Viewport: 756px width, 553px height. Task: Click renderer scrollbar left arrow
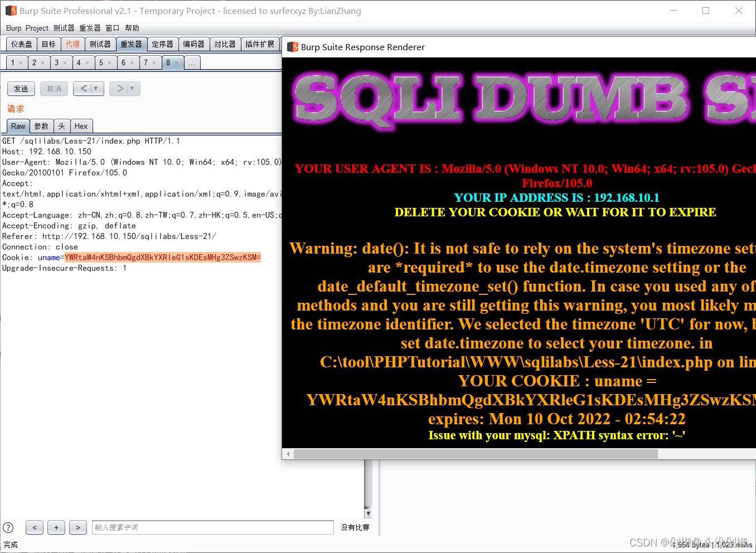click(x=288, y=454)
